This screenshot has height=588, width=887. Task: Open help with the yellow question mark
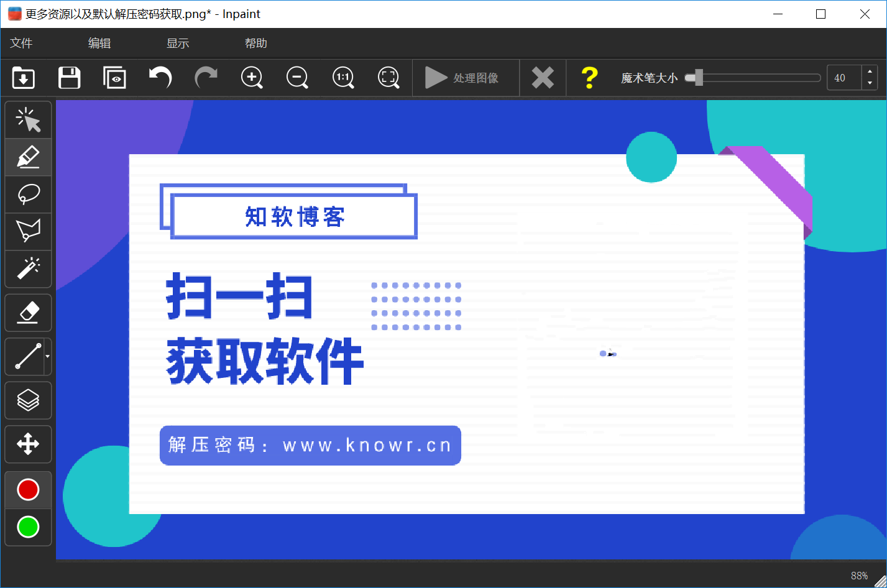pyautogui.click(x=589, y=78)
